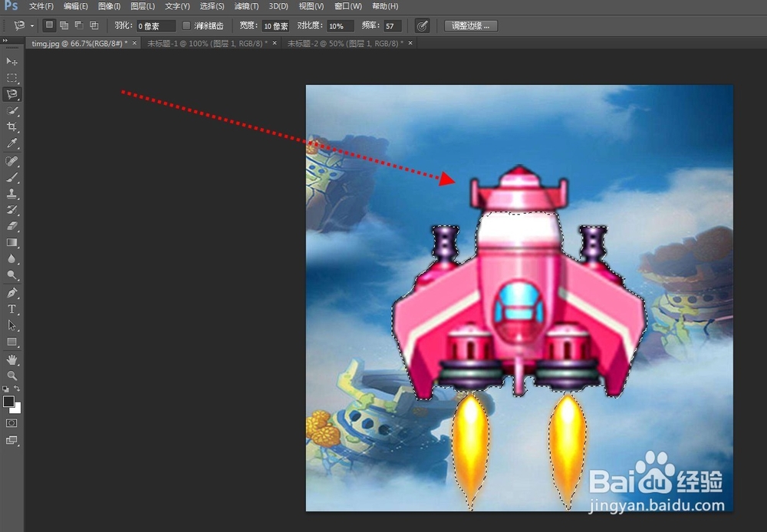Select the Brush tool
The width and height of the screenshot is (767, 532).
(12, 178)
